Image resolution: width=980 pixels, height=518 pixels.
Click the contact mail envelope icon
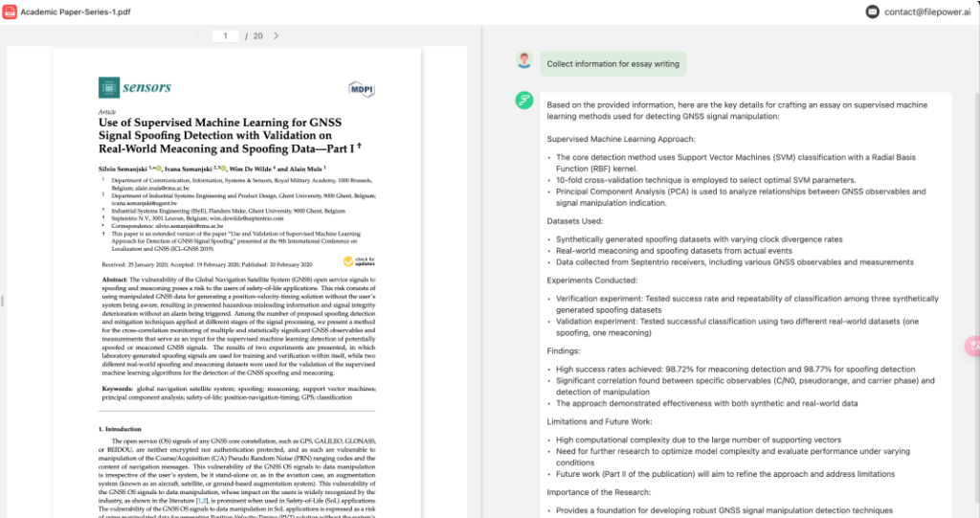(x=873, y=11)
